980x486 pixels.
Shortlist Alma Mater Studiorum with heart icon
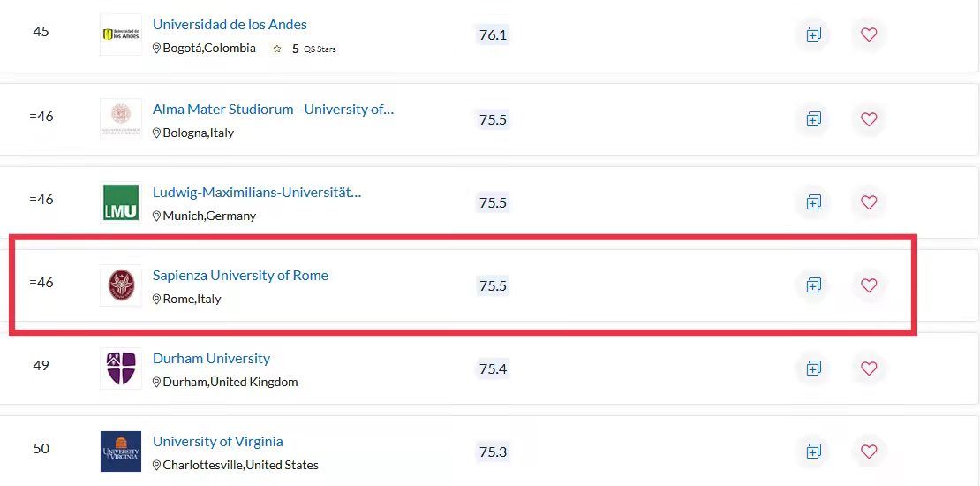[869, 118]
